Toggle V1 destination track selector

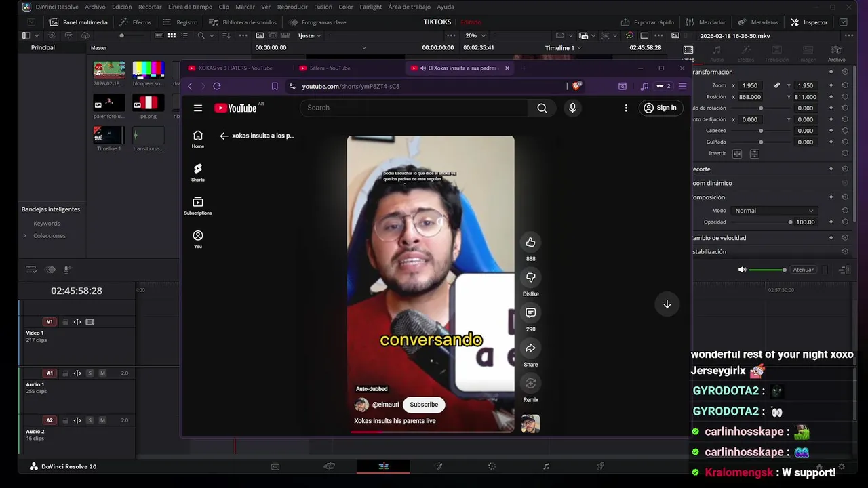point(49,322)
